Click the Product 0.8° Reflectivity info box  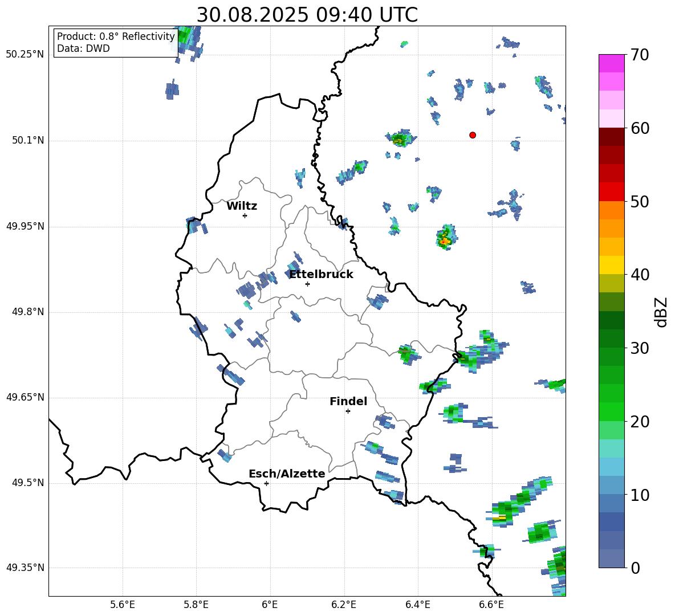tap(116, 43)
